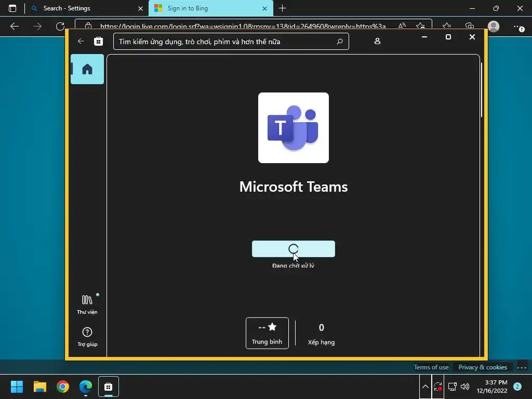The width and height of the screenshot is (532, 399).
Task: Show hidden system tray icons
Action: (x=425, y=387)
